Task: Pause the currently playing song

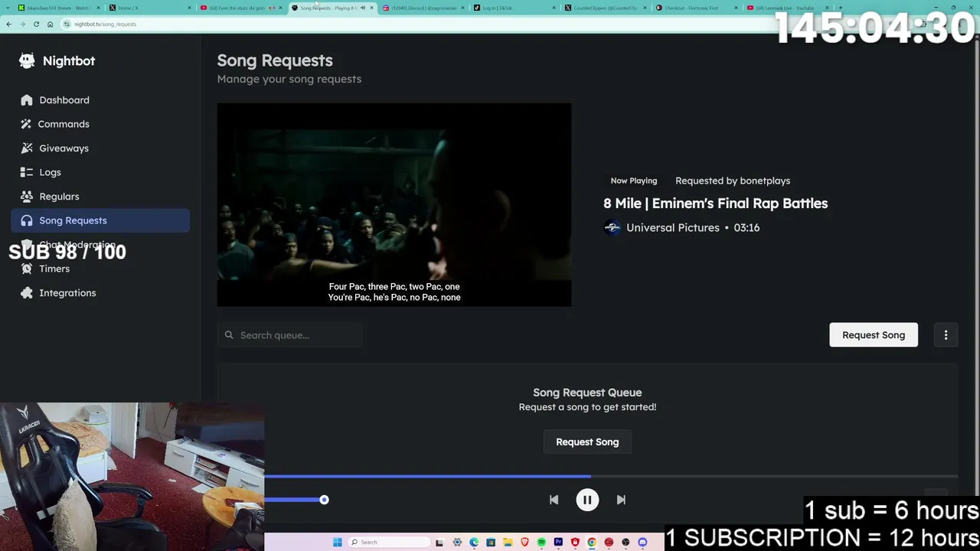Action: click(587, 500)
